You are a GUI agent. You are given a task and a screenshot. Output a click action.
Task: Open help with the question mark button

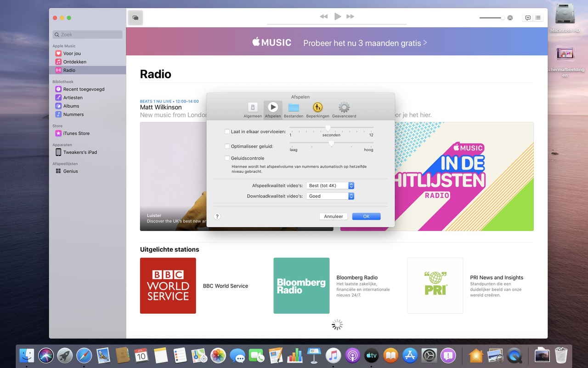[x=217, y=216]
